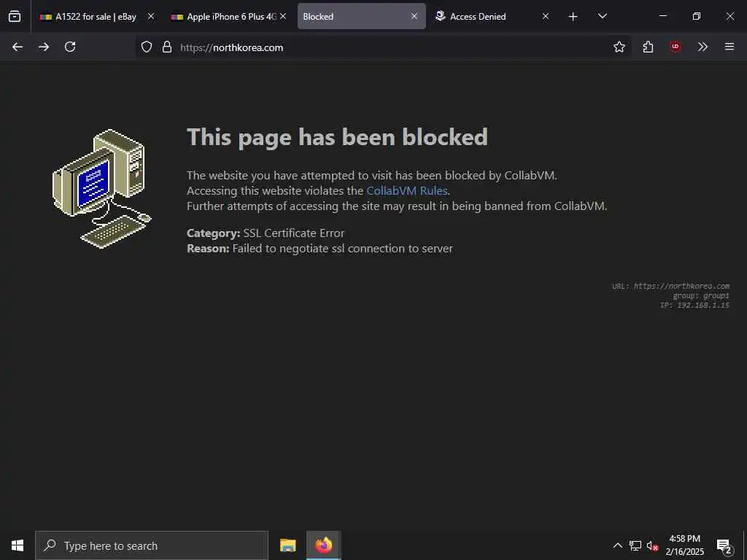747x560 pixels.
Task: Open the notification center icon
Action: coord(724,546)
